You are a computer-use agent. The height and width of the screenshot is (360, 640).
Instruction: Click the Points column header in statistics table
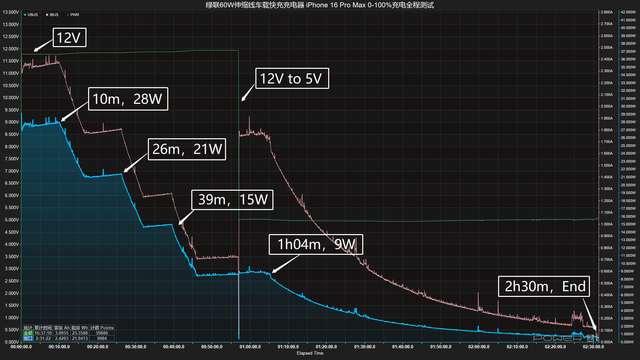[102, 328]
